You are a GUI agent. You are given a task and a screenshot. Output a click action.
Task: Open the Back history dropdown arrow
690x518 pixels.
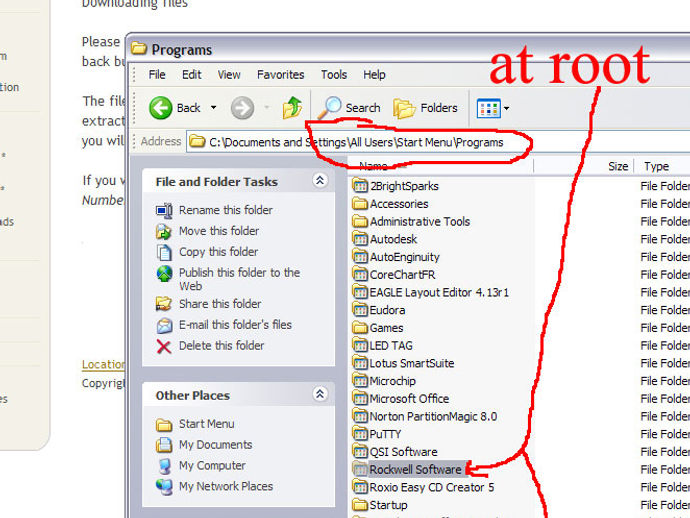(x=213, y=108)
